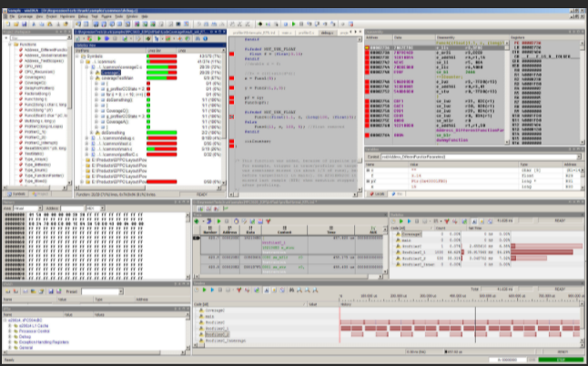Click the Symbols folder icon in coverage tree
Screen dimensions: 588x366
[83, 56]
